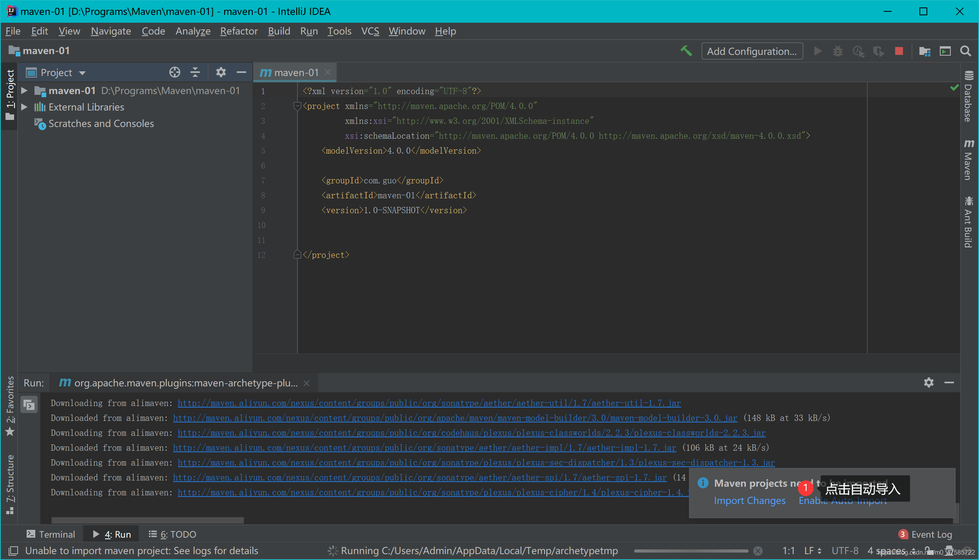Toggle the Run panel settings icon
Viewport: 979px width, 560px height.
pos(929,382)
